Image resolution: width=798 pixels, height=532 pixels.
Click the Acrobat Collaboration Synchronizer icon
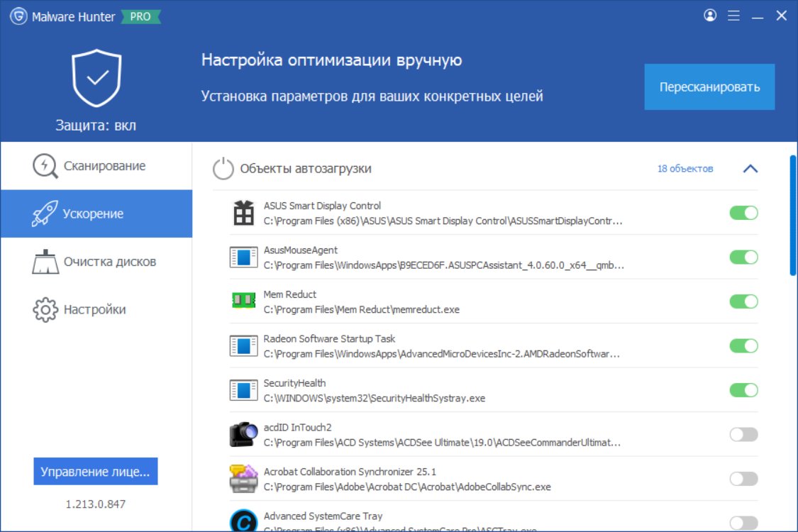coord(243,479)
